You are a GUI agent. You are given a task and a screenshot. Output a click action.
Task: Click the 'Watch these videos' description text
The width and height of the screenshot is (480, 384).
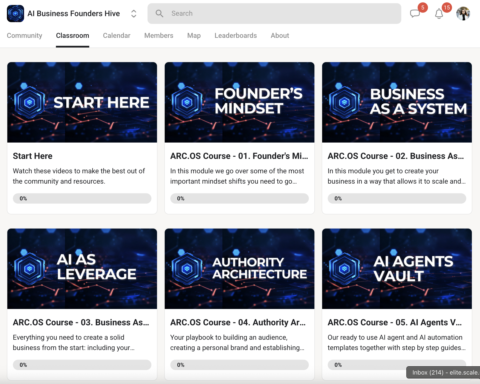[79, 176]
